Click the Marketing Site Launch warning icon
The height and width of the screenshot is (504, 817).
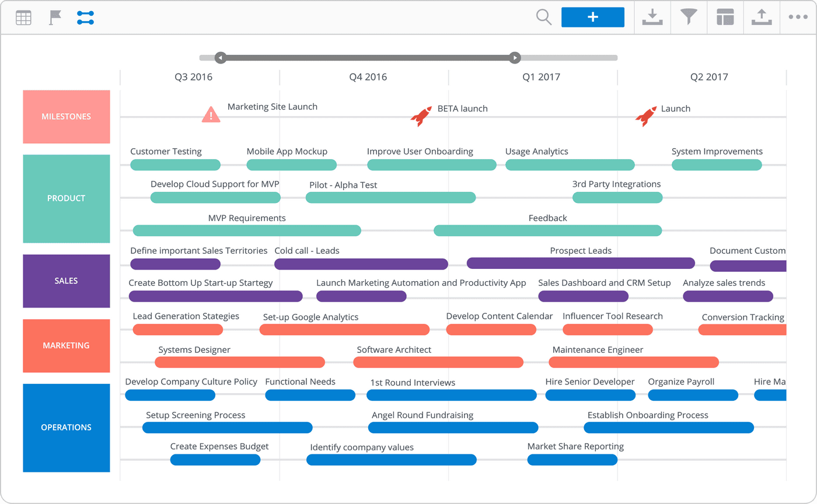click(211, 114)
